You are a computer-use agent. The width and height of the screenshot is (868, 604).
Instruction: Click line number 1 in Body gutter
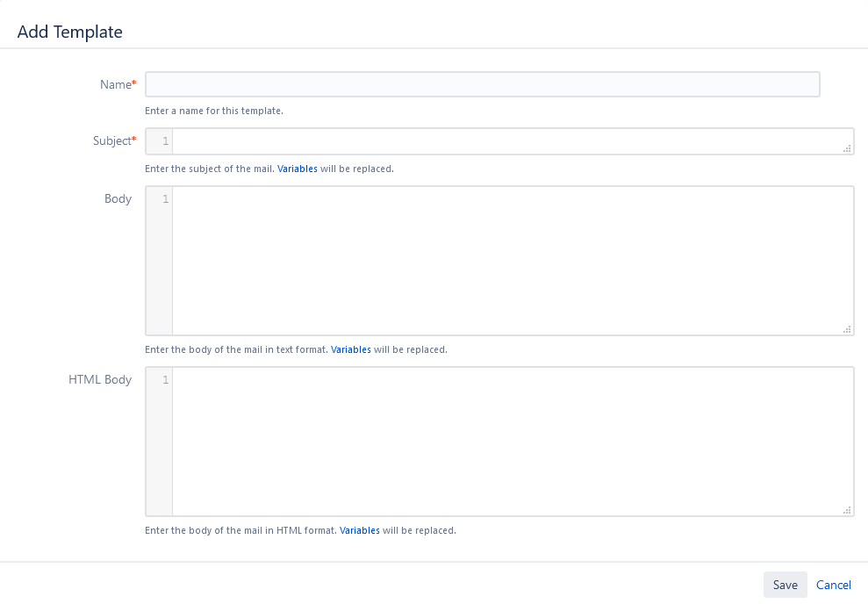coord(165,199)
